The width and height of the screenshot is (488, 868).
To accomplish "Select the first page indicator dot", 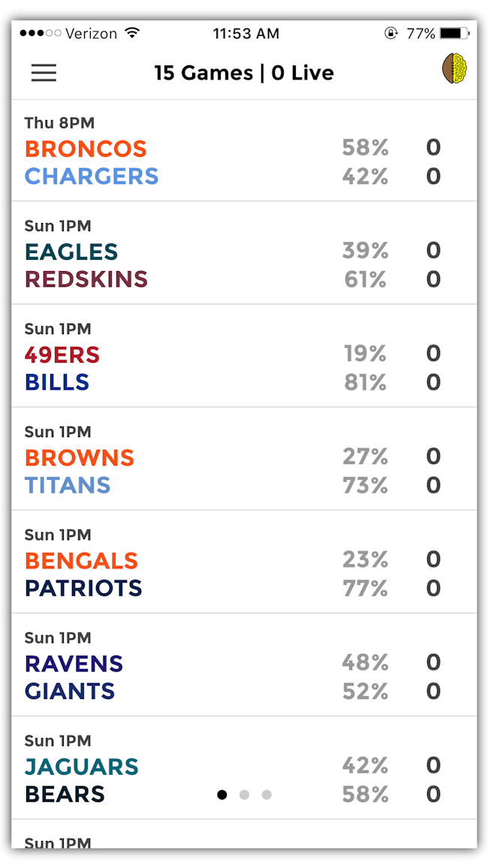I will click(x=222, y=794).
